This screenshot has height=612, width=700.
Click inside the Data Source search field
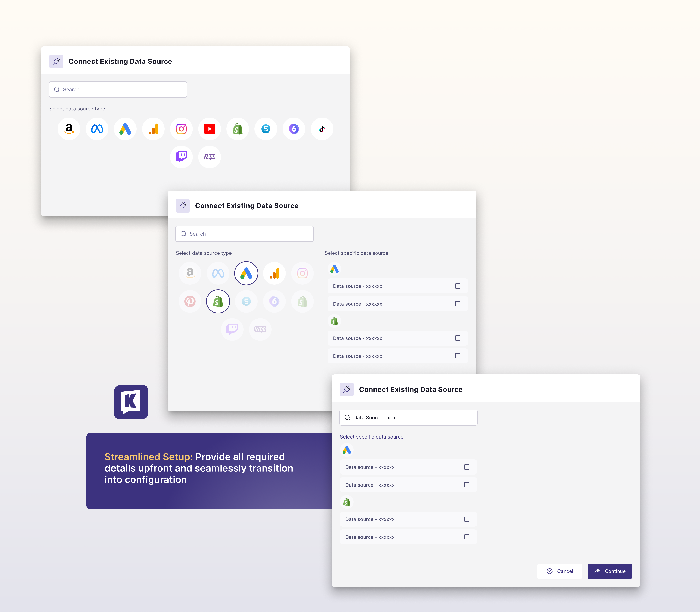408,417
